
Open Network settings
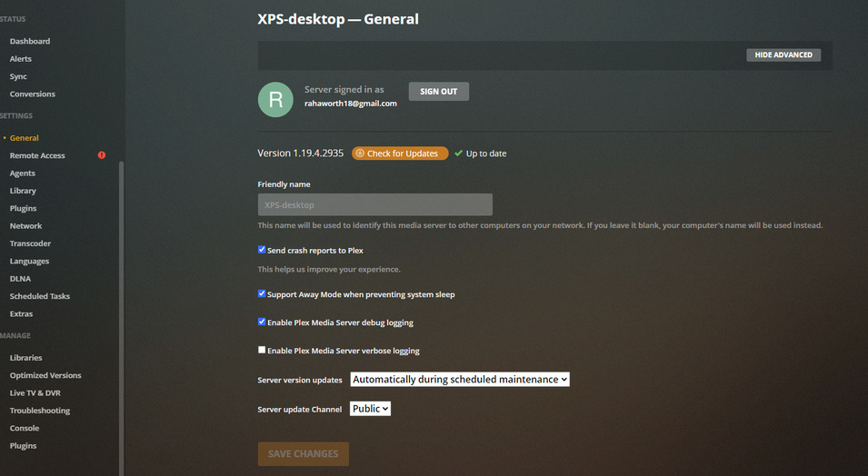[x=25, y=226]
